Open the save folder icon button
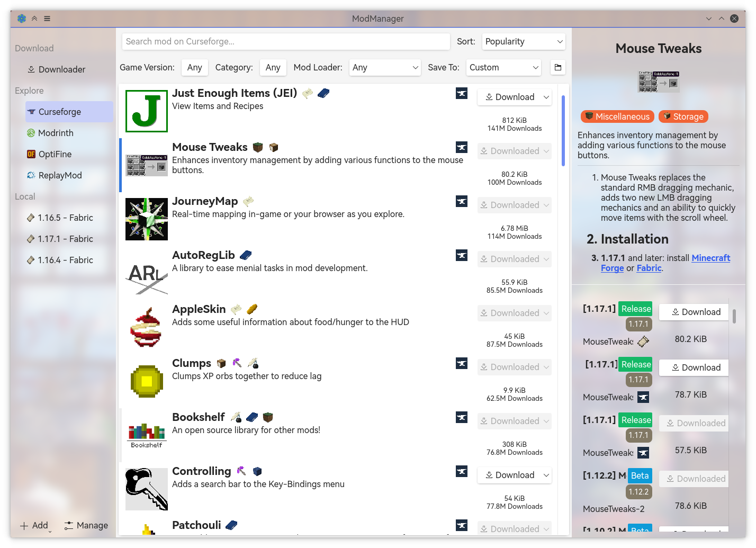 pos(557,67)
